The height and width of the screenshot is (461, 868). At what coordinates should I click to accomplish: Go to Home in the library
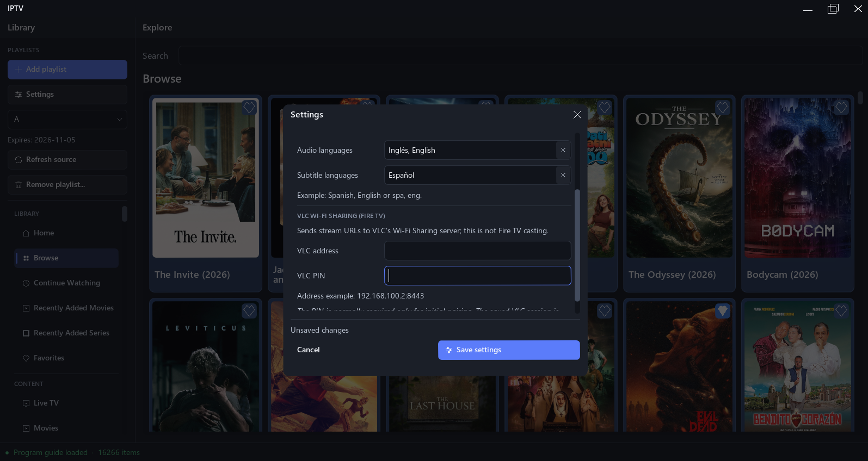coord(66,233)
